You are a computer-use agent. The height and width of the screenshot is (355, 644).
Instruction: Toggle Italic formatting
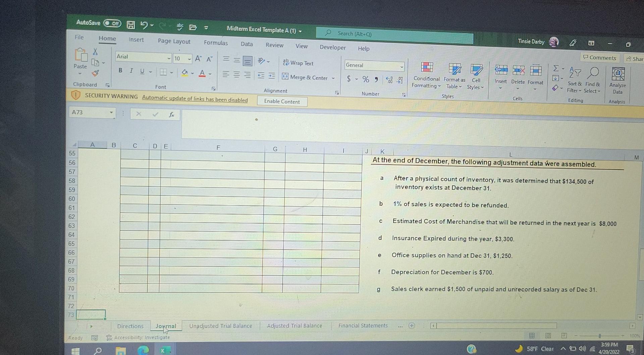pos(131,71)
